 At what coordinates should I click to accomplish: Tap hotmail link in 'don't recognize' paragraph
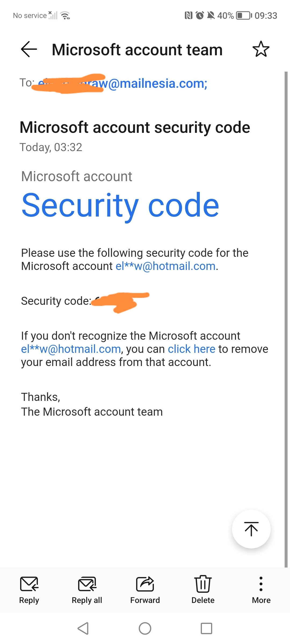[71, 349]
